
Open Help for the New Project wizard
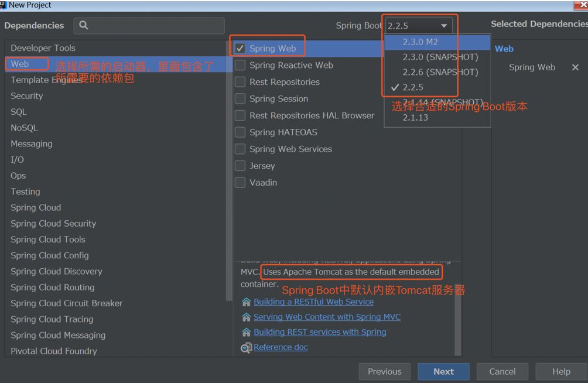tap(561, 372)
